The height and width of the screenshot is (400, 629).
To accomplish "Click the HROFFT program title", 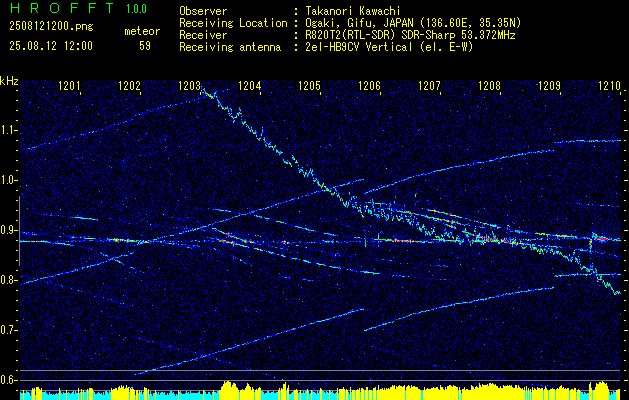I will (x=63, y=8).
